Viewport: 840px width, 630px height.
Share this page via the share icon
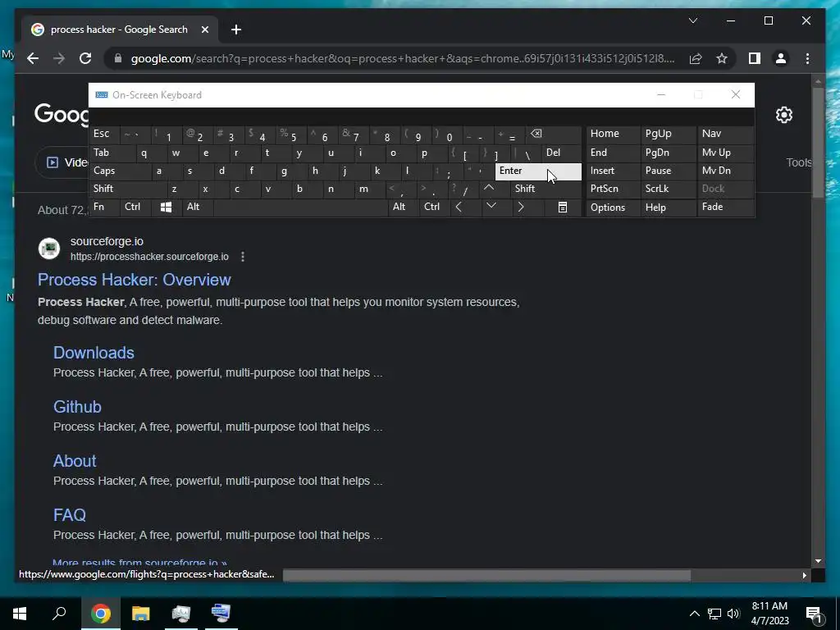(x=696, y=58)
